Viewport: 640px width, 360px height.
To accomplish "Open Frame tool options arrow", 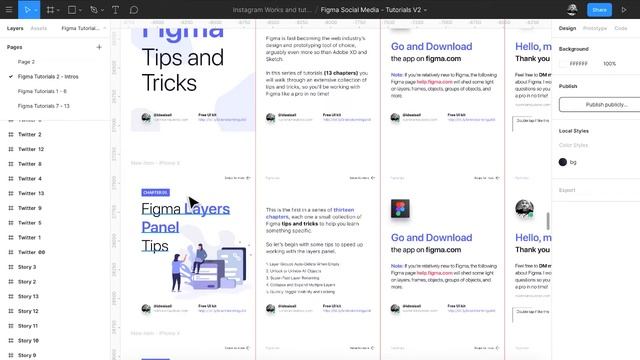I will pos(58,10).
